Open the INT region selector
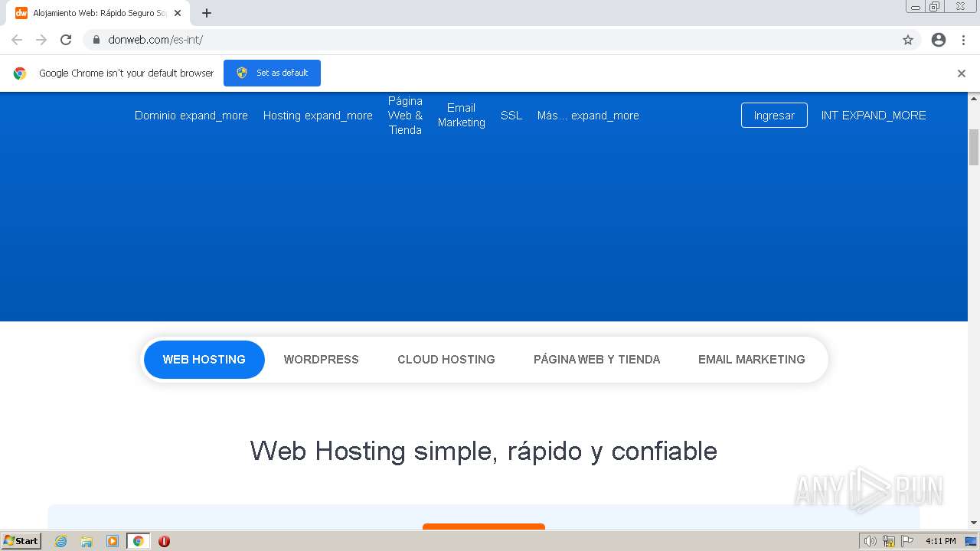Viewport: 980px width, 551px height. coord(874,116)
